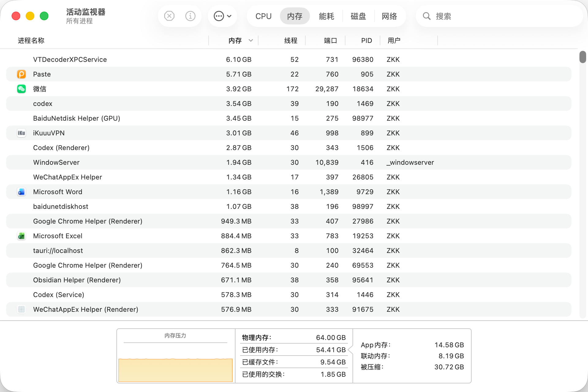
Task: Click the search magnifier icon
Action: 427,16
